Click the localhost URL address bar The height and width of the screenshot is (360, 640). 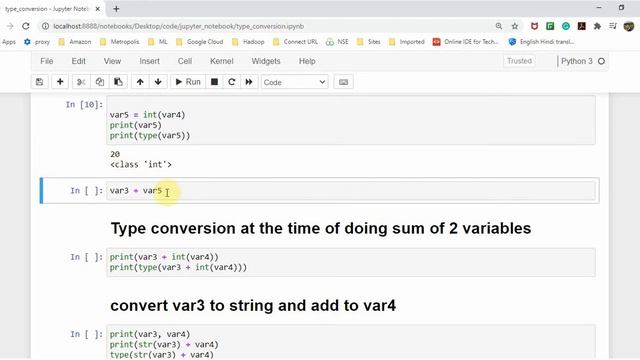click(x=179, y=26)
